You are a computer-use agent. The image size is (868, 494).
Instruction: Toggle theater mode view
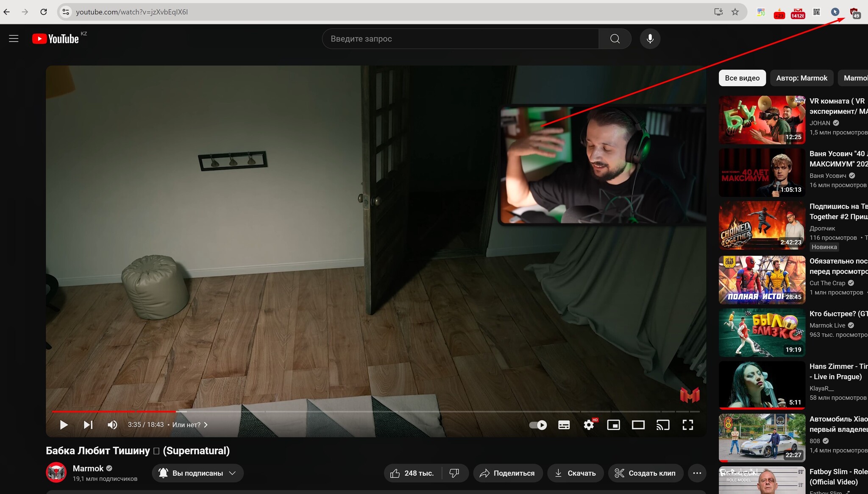pos(638,425)
